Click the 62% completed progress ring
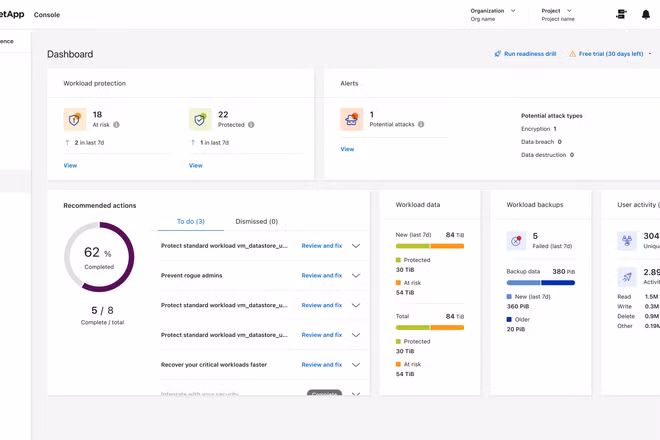The height and width of the screenshot is (440, 660). click(99, 257)
